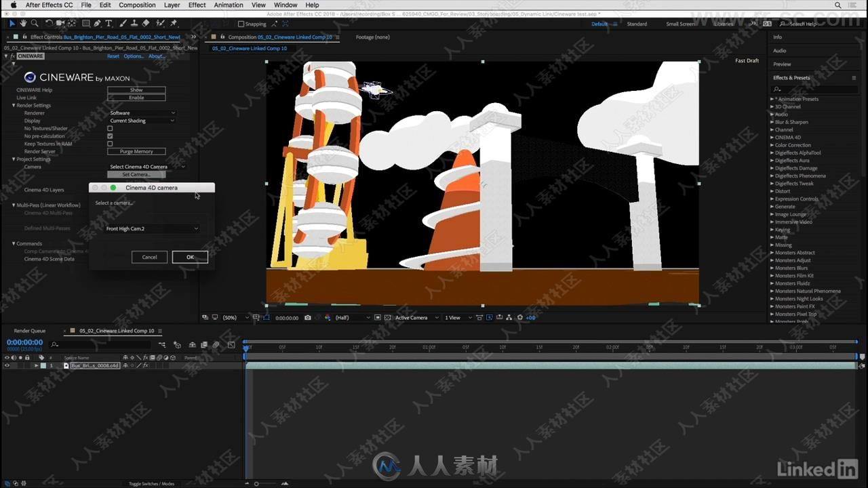Screen dimensions: 868x488
Task: Open the resolution Half dropdown
Action: (x=353, y=317)
